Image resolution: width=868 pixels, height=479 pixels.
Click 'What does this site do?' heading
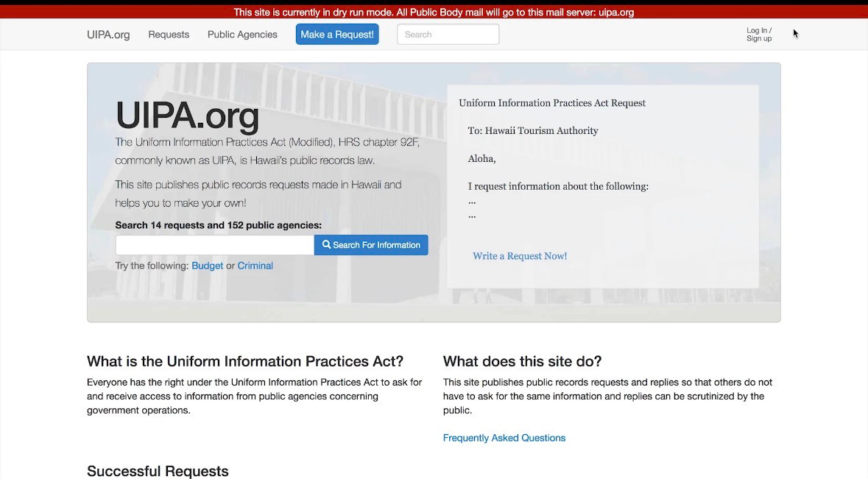pos(522,361)
